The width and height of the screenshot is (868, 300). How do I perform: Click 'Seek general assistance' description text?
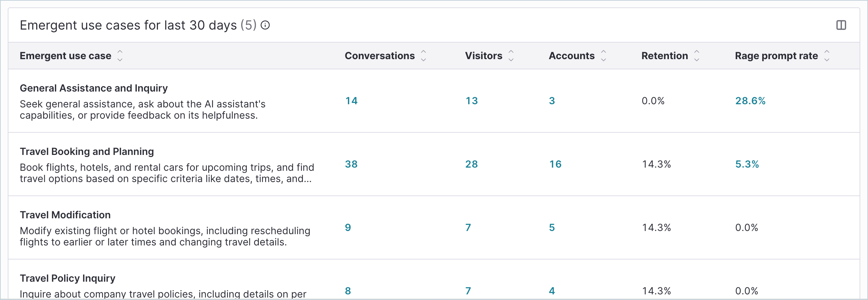click(142, 110)
